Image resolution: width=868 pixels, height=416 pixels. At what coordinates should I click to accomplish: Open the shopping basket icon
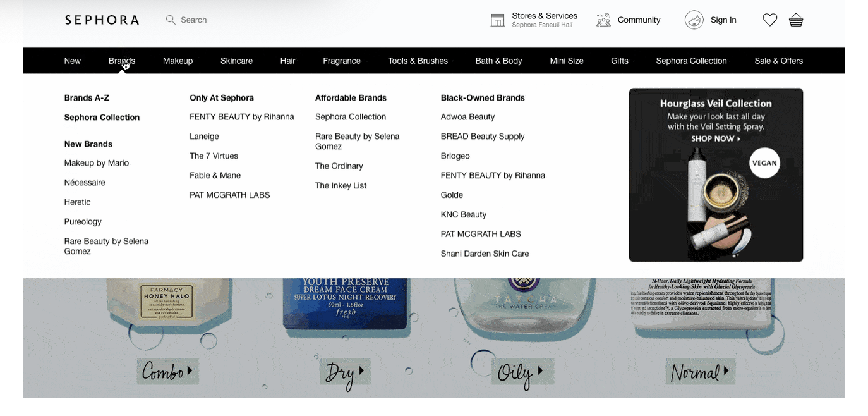click(x=796, y=20)
